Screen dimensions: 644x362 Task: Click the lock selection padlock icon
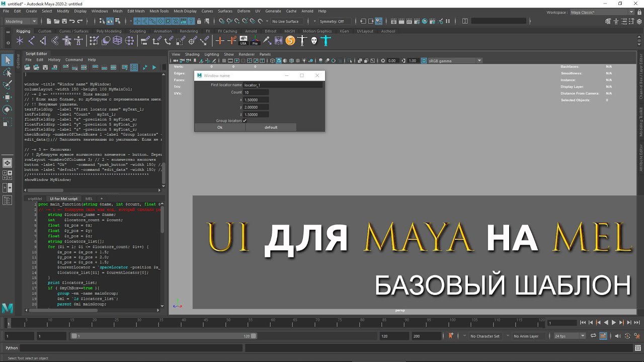tap(199, 22)
